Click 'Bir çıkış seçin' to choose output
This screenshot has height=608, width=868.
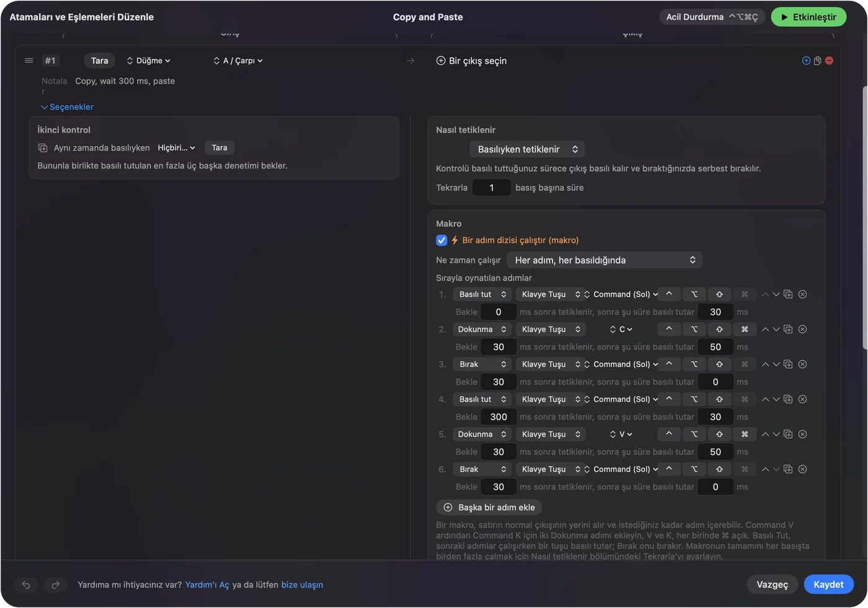471,61
